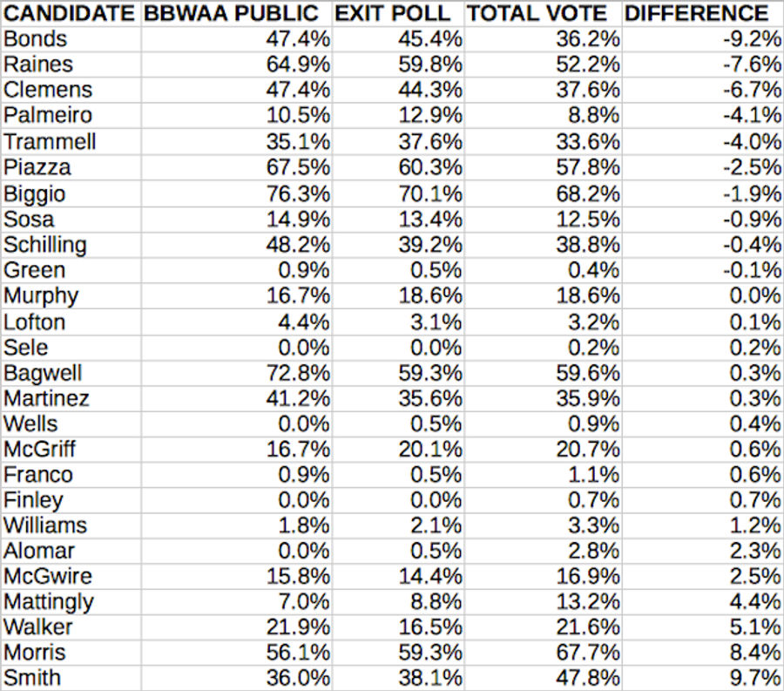The height and width of the screenshot is (691, 784).
Task: Select the TOTAL VOTE header cell
Action: (544, 13)
